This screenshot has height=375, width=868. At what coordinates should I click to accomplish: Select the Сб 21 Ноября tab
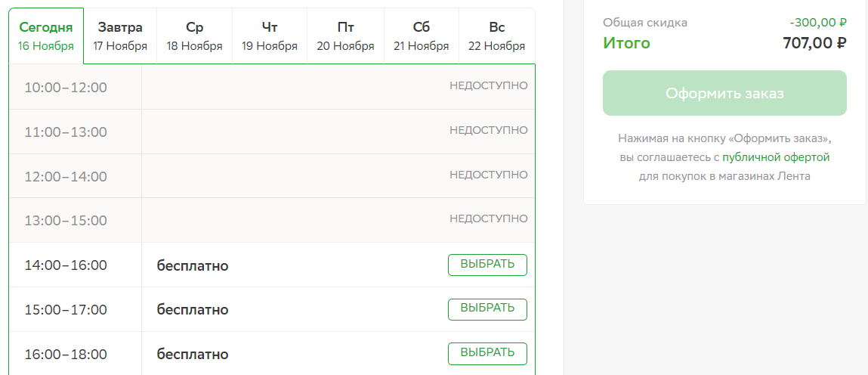(422, 36)
